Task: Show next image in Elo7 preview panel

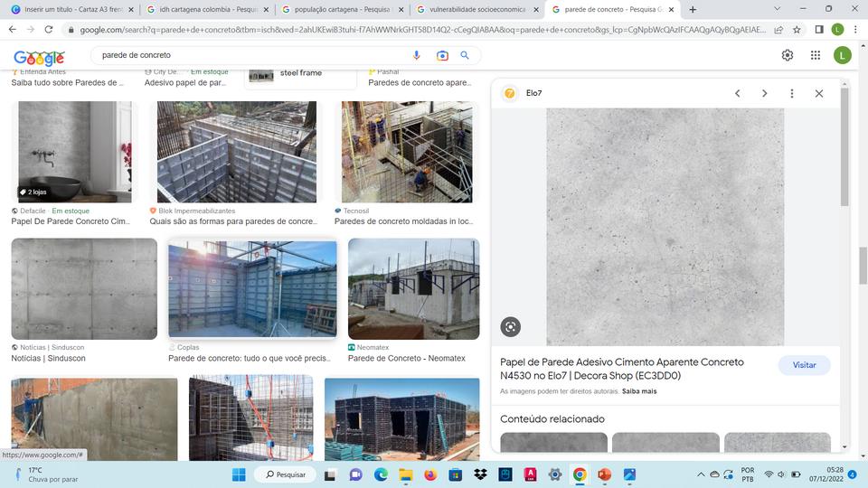Action: point(765,93)
